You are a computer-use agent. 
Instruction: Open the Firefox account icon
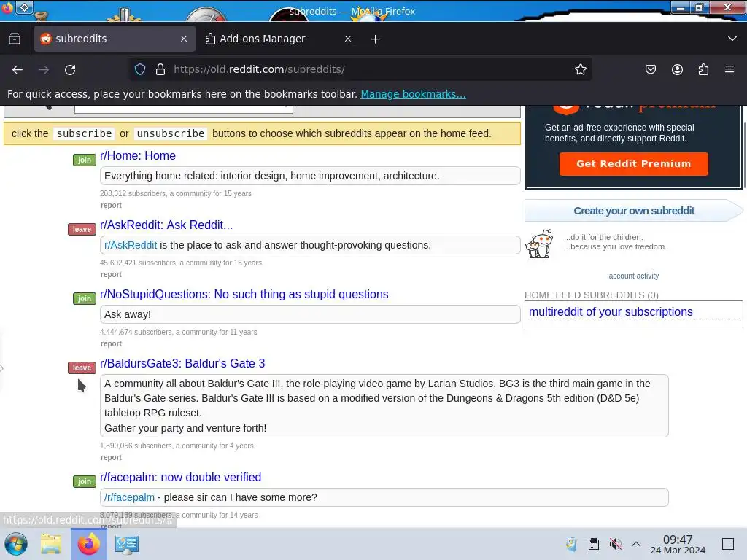click(x=677, y=69)
